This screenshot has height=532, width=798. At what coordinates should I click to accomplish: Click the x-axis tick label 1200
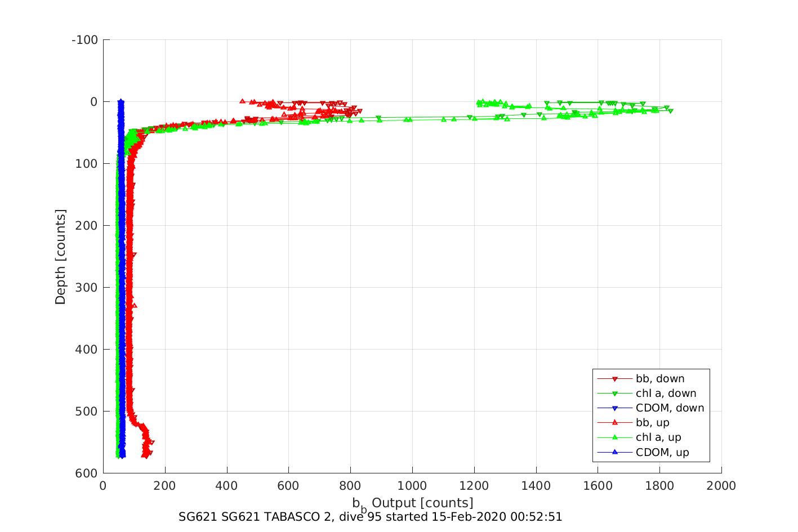pos(474,486)
